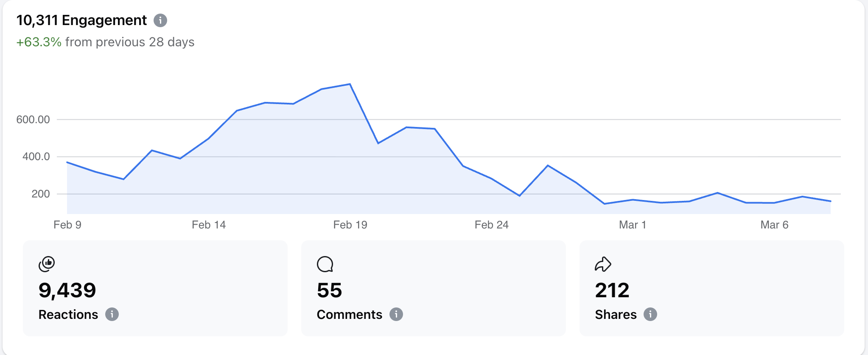Screen dimensions: 868x355
Task: Click the info icon next to Shares
Action: pyautogui.click(x=650, y=314)
